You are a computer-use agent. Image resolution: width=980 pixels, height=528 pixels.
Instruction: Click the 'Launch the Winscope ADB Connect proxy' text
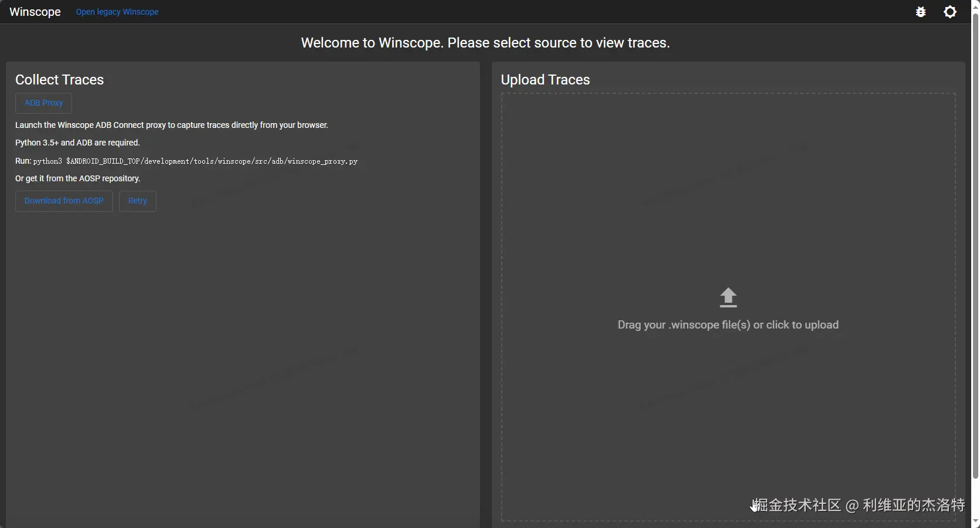pyautogui.click(x=172, y=126)
